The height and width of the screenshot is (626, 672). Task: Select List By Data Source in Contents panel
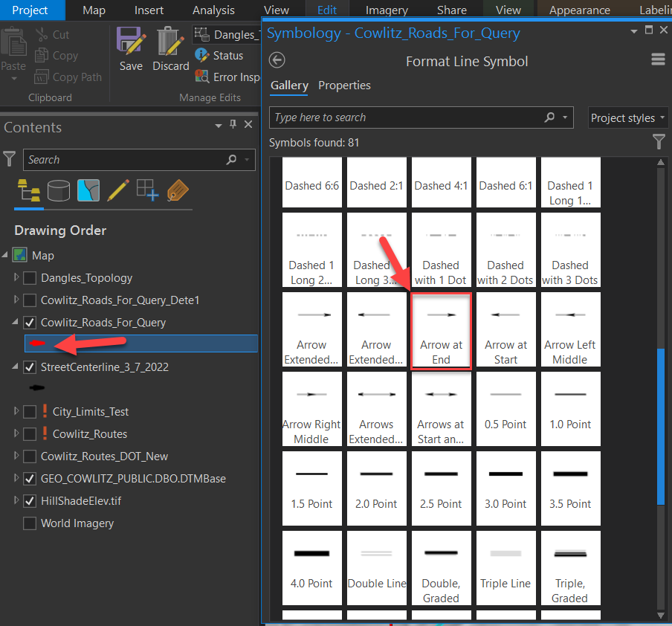[59, 190]
